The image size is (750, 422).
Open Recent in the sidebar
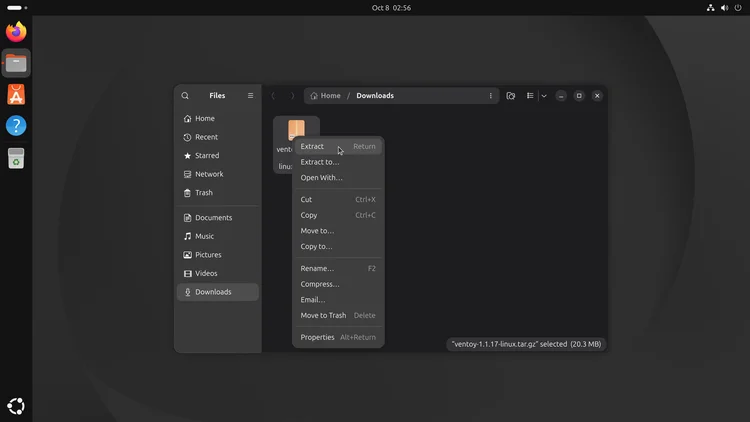tap(218, 137)
